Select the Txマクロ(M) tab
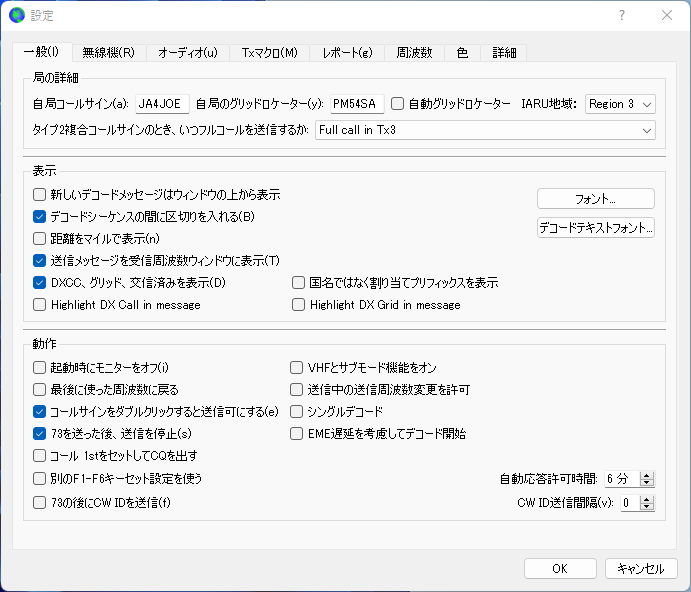Image resolution: width=691 pixels, height=592 pixels. point(270,53)
